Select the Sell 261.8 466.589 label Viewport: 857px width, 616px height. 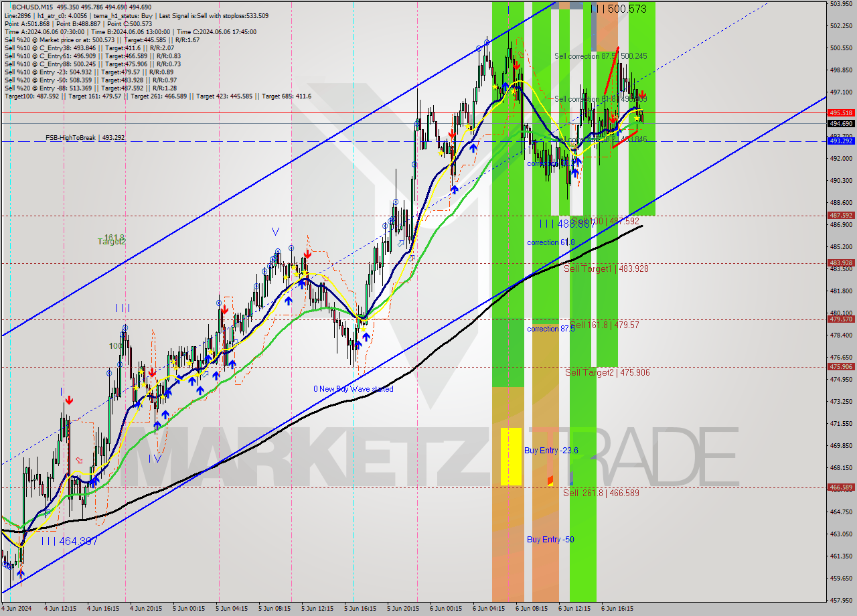601,493
